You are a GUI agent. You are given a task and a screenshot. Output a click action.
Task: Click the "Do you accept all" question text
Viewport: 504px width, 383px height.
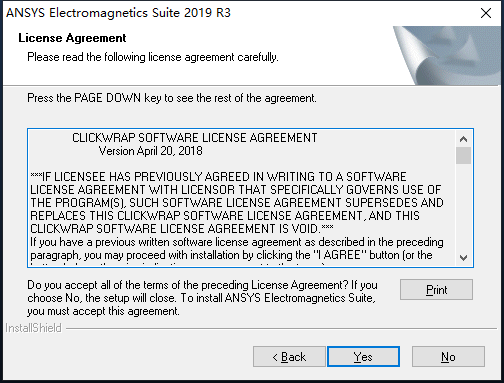(202, 298)
